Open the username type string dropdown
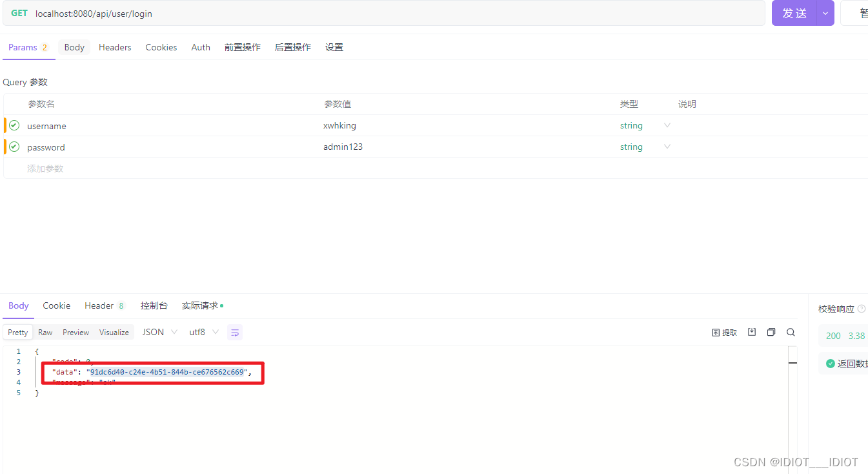868x474 pixels. [645, 125]
